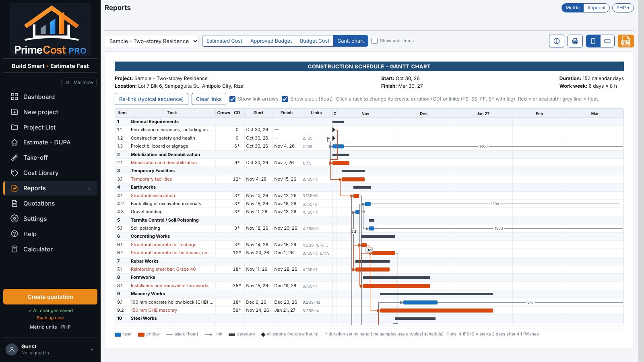Click the Project List folder icon
This screenshot has width=644, height=362.
click(14, 127)
